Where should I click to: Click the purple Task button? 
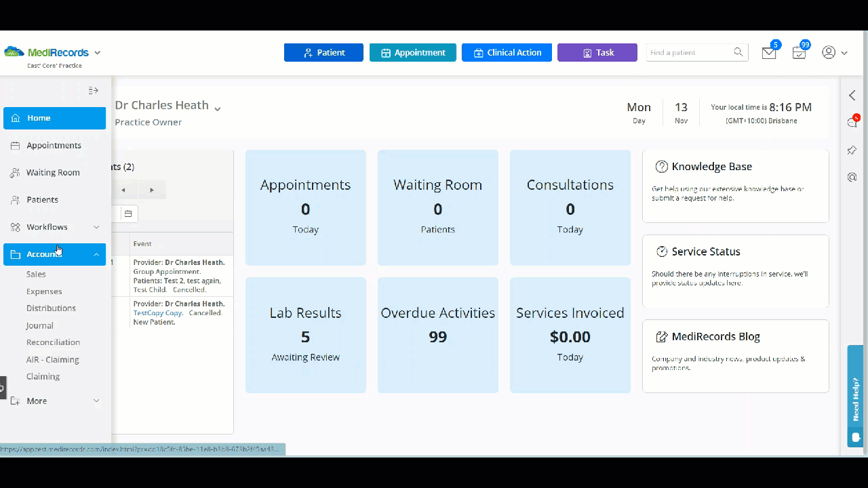(x=597, y=52)
